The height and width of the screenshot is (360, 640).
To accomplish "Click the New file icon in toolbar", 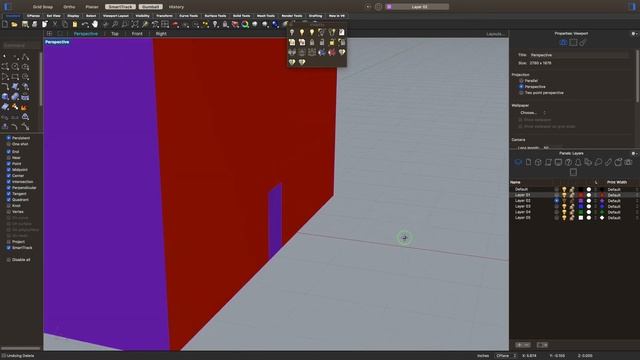I will (5, 24).
